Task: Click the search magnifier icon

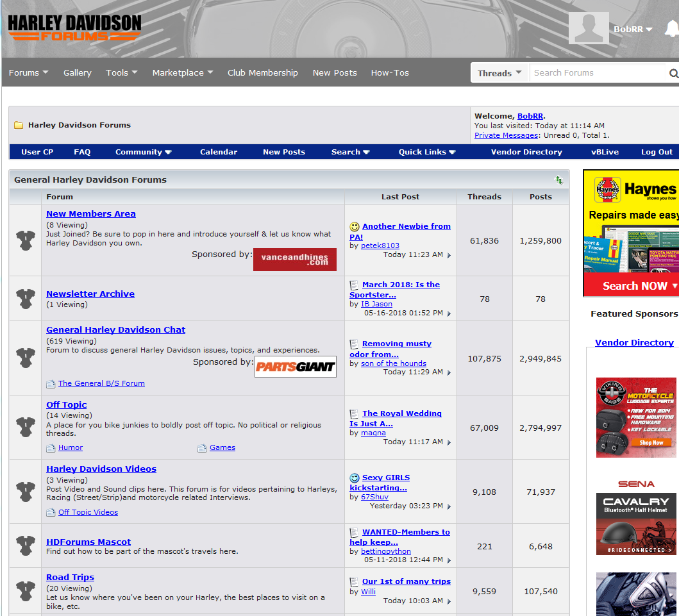Action: click(x=673, y=74)
